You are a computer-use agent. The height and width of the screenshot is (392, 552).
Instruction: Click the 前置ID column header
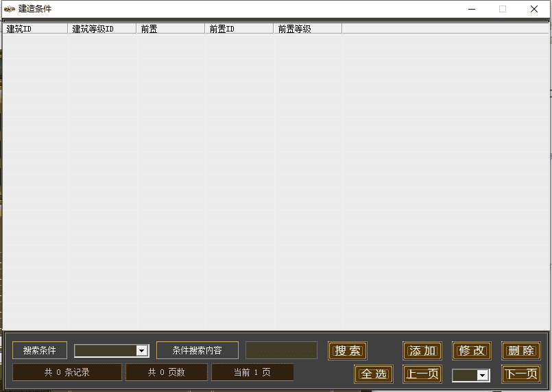point(239,29)
